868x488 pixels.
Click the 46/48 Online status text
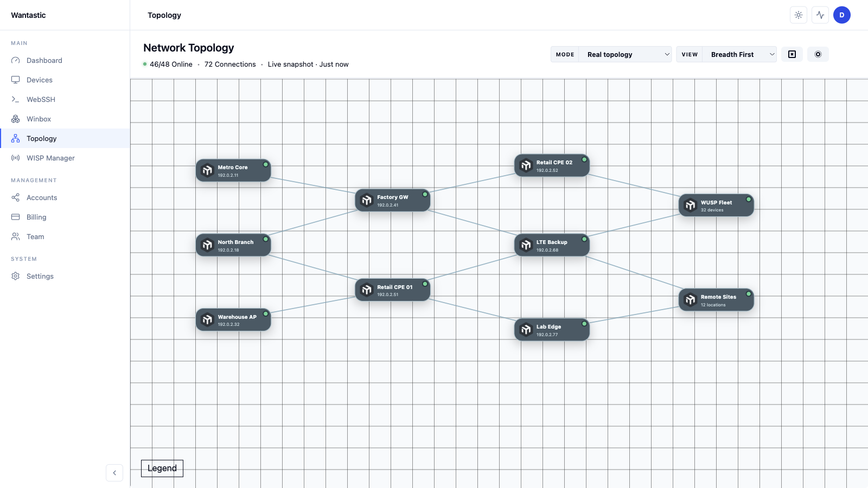[x=171, y=64]
